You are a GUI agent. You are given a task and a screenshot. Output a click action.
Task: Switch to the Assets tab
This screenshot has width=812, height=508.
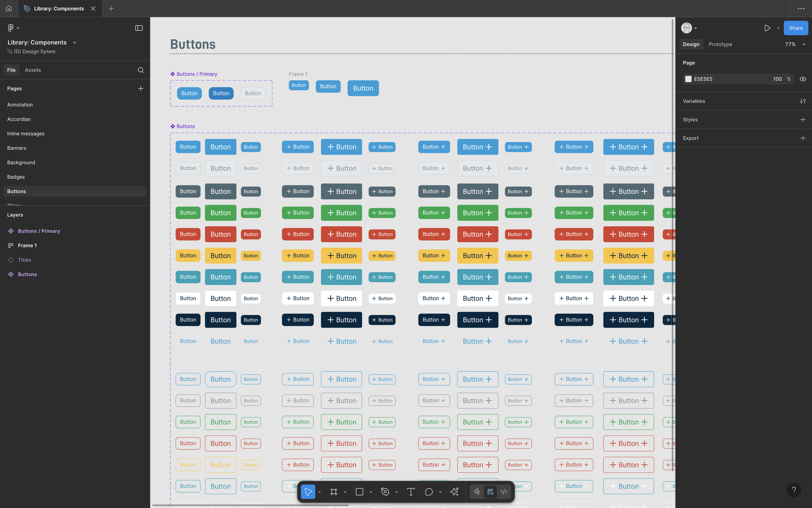[32, 70]
